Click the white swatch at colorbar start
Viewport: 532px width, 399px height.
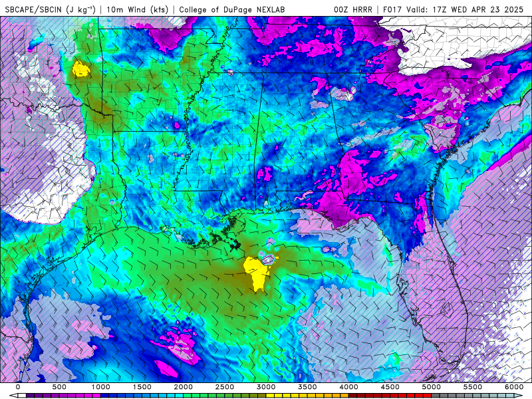click(22, 396)
